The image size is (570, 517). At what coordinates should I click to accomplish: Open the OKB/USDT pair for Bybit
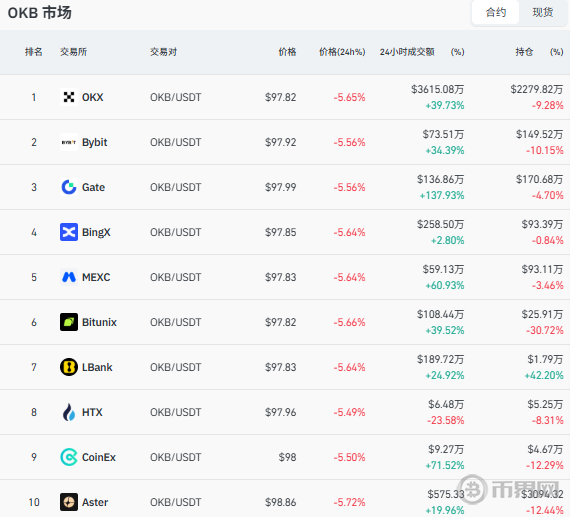[176, 142]
